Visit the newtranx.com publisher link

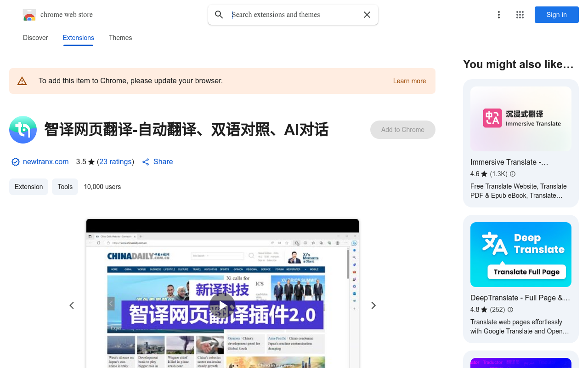(46, 162)
